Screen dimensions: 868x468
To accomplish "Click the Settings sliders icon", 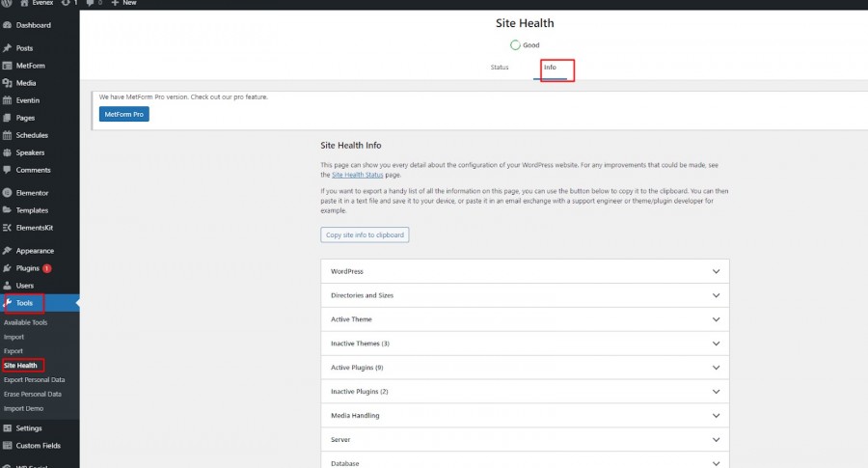I will 7,428.
